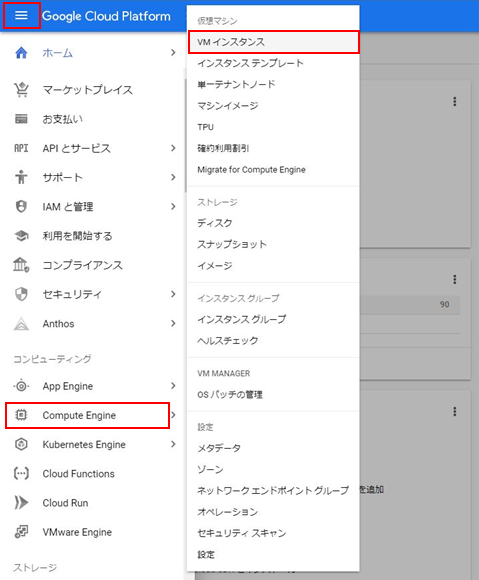Image resolution: width=479 pixels, height=580 pixels.
Task: Expand the IAM と管理 submenu chevron
Action: coord(173,206)
